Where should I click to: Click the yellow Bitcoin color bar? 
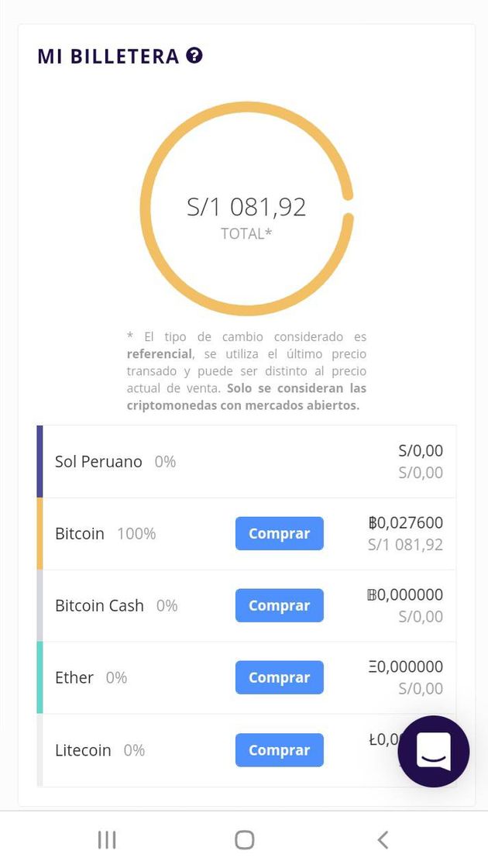[x=40, y=534]
